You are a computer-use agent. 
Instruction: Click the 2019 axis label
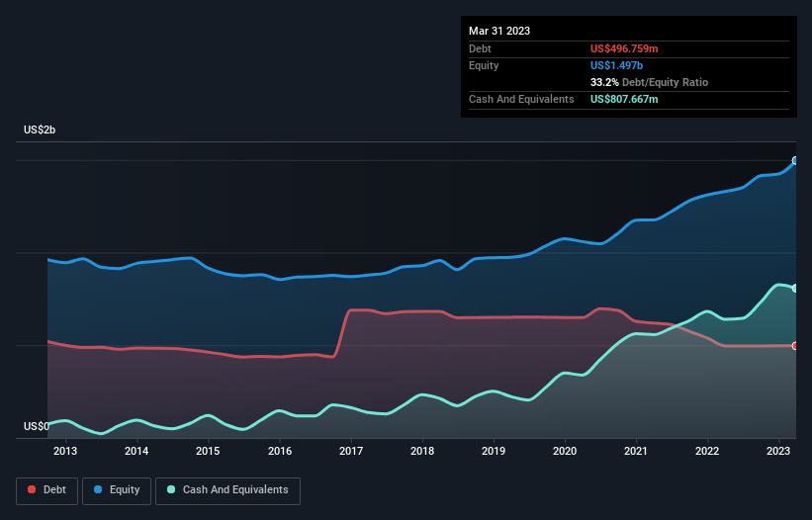pyautogui.click(x=494, y=451)
